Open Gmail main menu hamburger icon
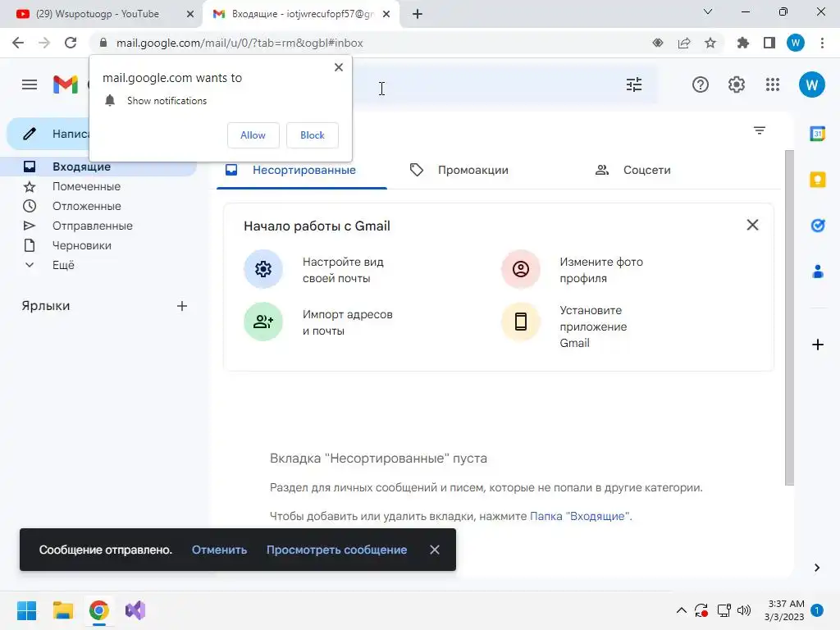 [30, 84]
